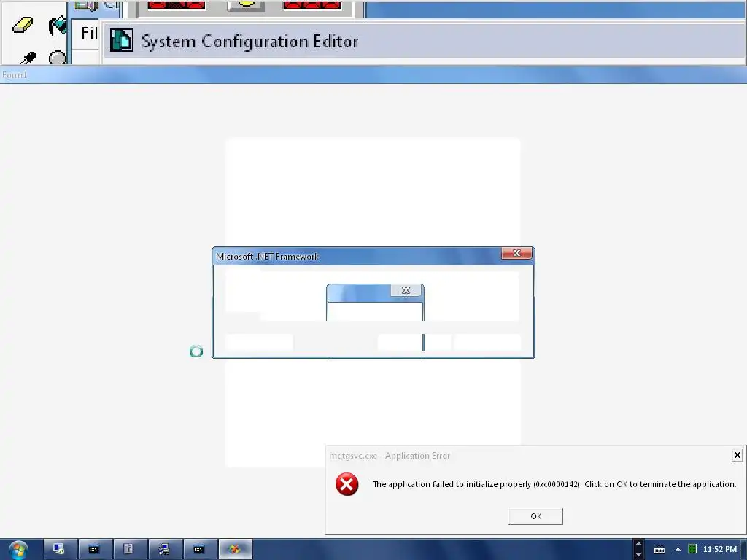747x560 pixels.
Task: Open the Windows Start menu
Action: [x=18, y=550]
